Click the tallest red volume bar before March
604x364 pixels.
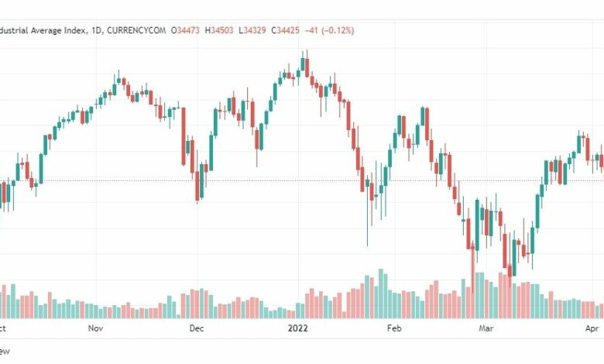click(472, 283)
